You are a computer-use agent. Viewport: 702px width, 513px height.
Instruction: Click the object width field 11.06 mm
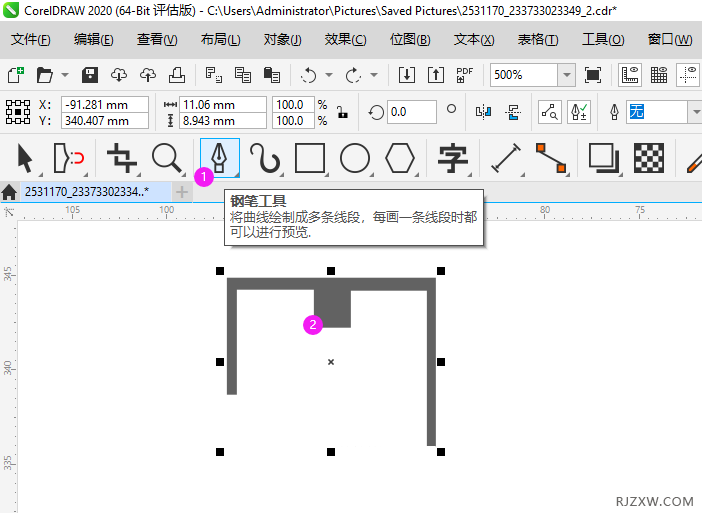click(x=223, y=105)
